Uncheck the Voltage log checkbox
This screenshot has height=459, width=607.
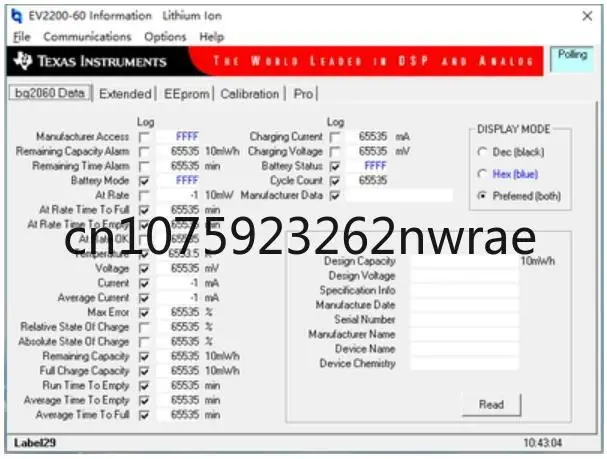(144, 269)
